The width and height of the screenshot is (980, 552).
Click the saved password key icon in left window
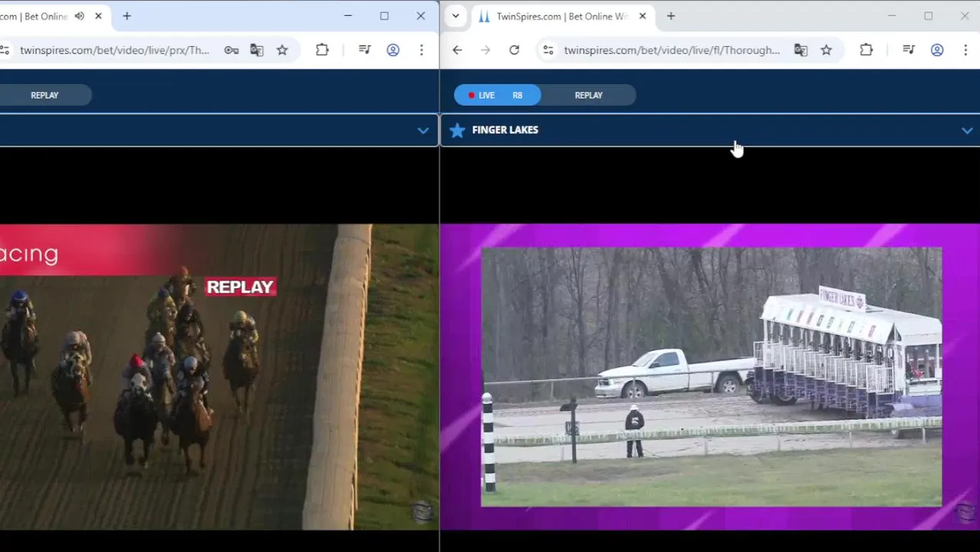click(231, 50)
